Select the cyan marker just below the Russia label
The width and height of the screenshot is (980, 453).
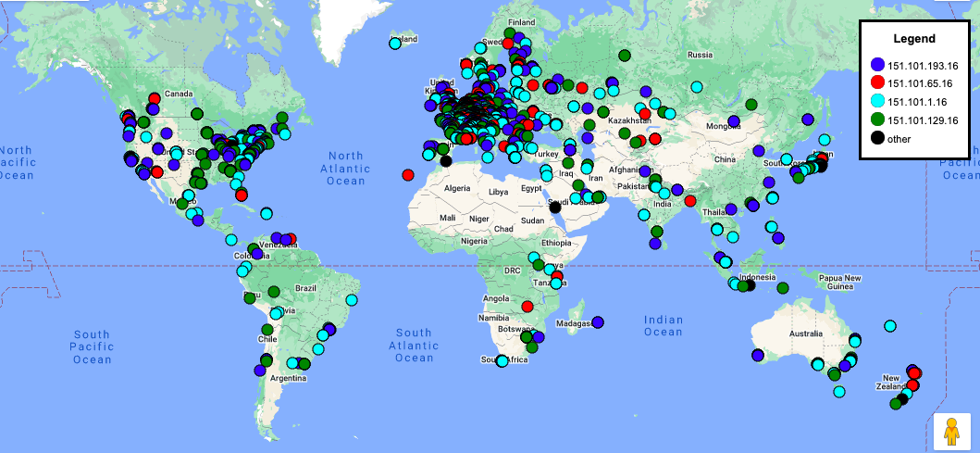[x=696, y=87]
